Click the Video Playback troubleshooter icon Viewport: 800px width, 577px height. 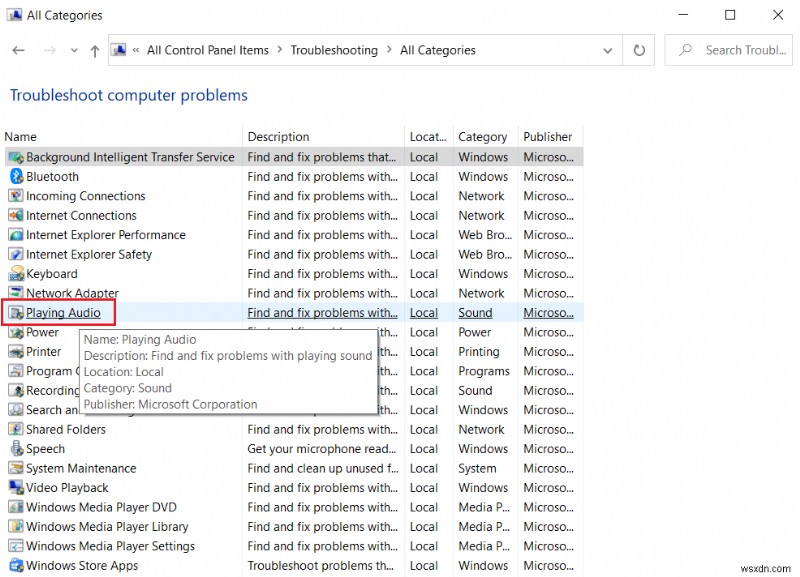click(x=16, y=488)
